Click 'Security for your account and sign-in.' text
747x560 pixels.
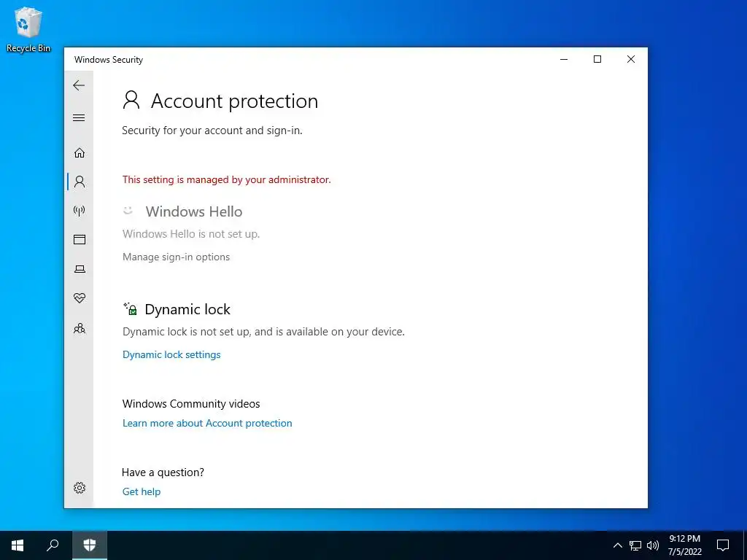click(x=212, y=131)
